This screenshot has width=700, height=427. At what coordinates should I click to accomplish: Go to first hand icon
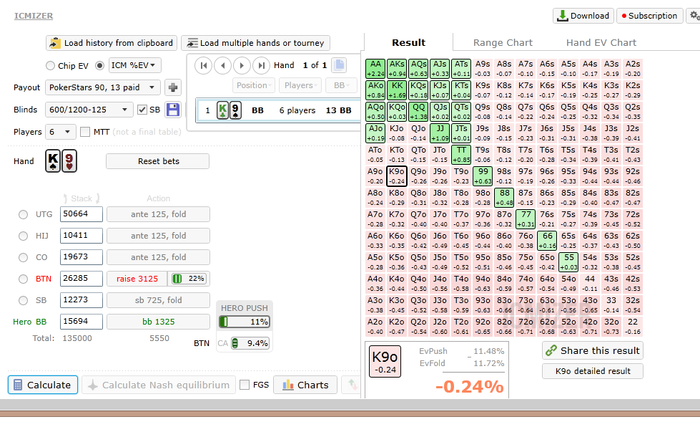[203, 66]
